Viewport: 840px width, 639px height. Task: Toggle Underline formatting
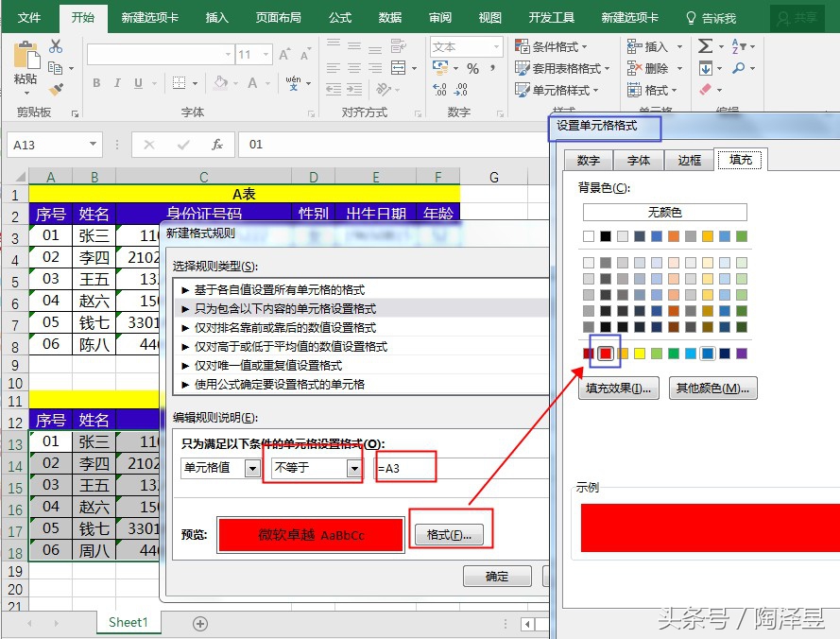[x=138, y=83]
